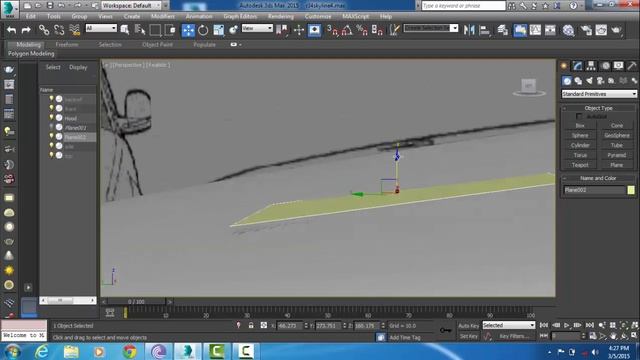The image size is (640, 360).
Task: Activate the Select and Scale tool
Action: 218,30
